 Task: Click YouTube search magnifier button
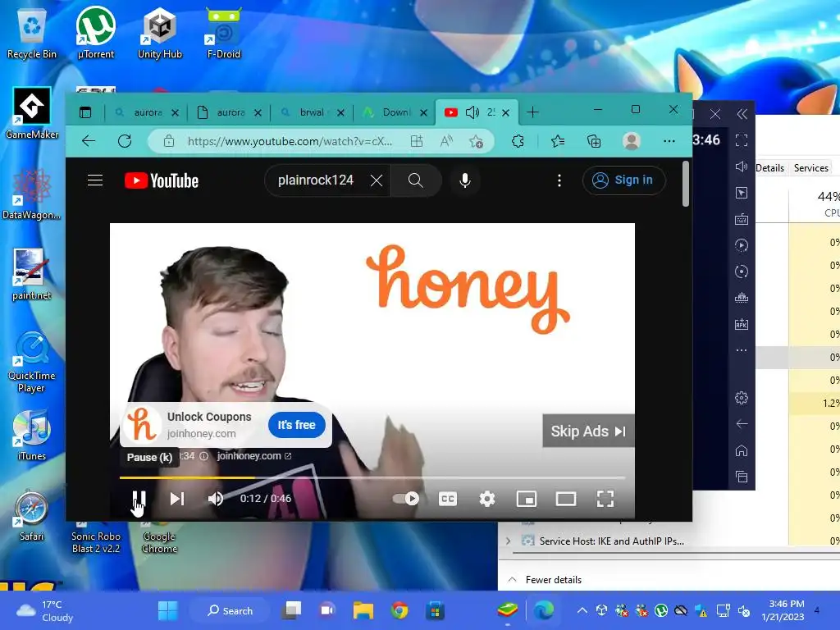pyautogui.click(x=416, y=180)
